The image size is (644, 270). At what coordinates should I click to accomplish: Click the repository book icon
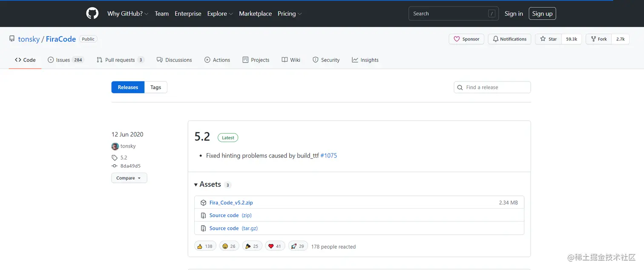(12, 39)
